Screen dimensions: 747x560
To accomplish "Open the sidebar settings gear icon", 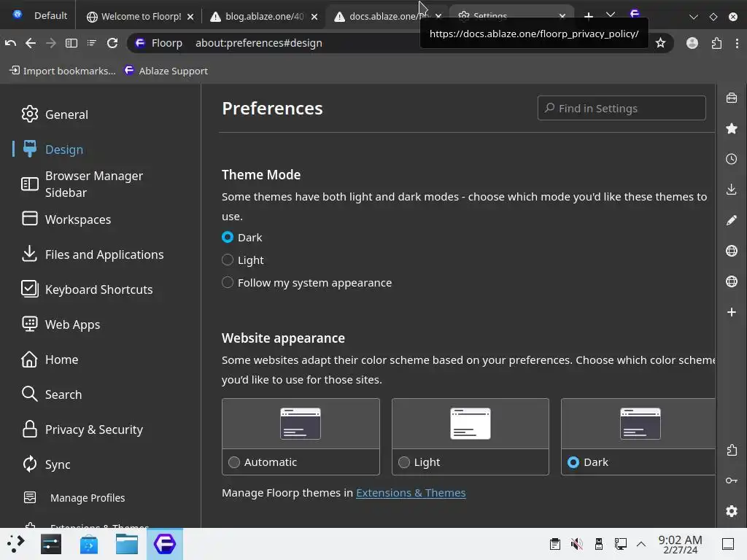I will point(731,511).
